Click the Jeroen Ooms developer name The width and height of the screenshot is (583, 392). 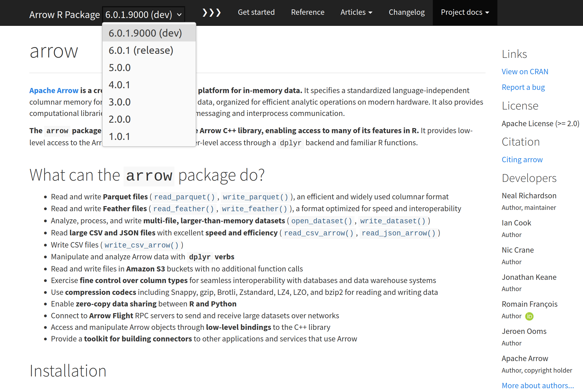click(524, 331)
